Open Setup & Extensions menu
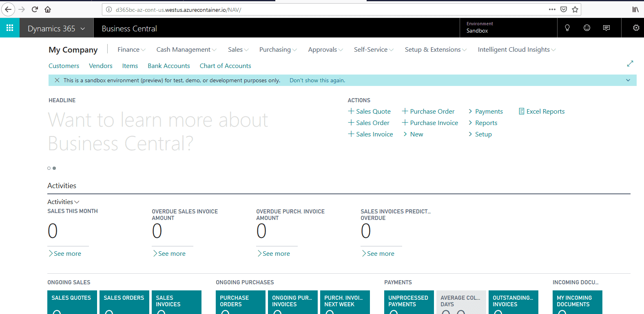The height and width of the screenshot is (314, 644). pyautogui.click(x=436, y=50)
